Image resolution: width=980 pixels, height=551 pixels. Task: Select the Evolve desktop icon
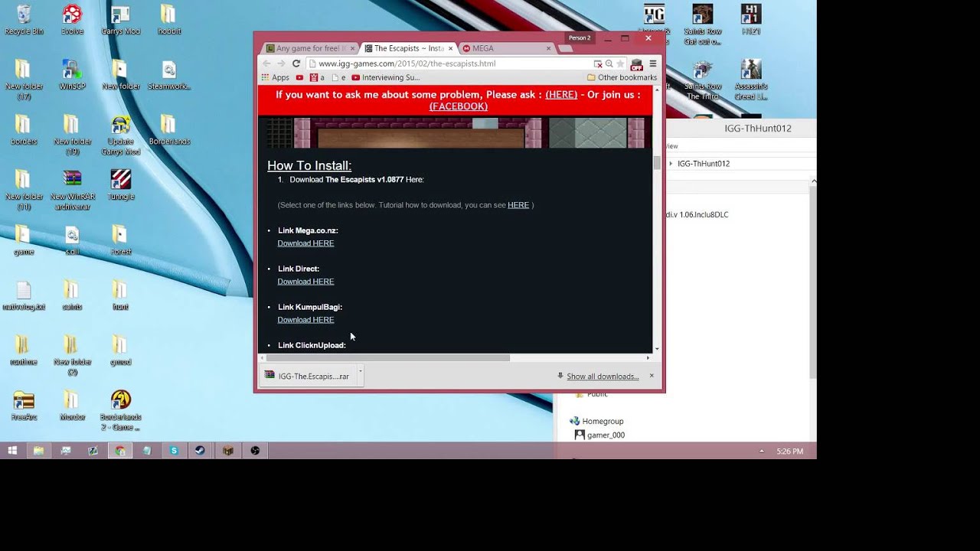click(x=72, y=20)
